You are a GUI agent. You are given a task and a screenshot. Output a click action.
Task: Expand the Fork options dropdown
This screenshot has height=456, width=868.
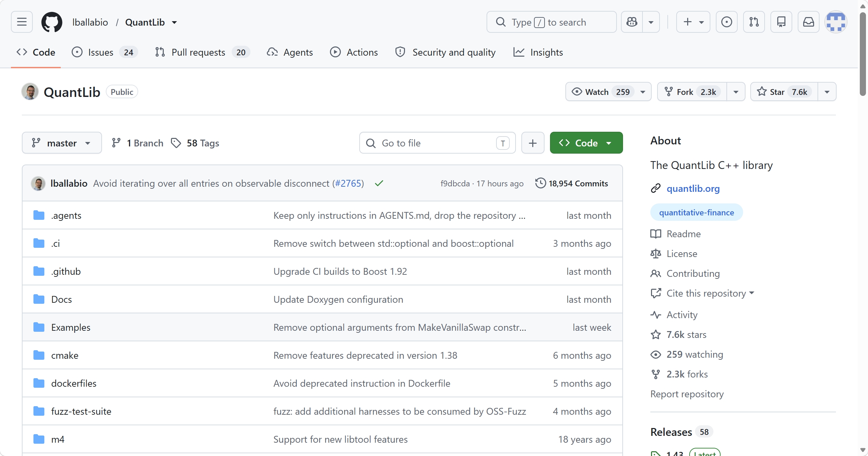point(736,92)
